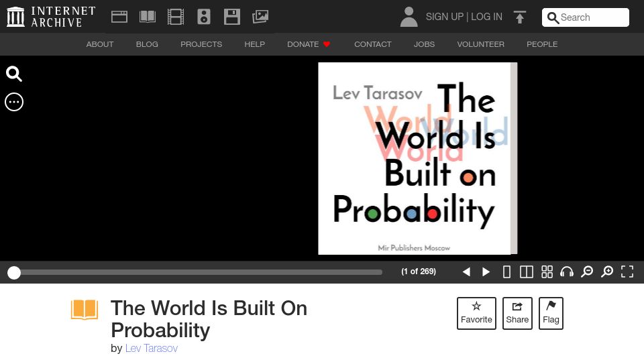This screenshot has height=362, width=644.
Task: Search inside the book with magnifier icon
Action: [14, 74]
